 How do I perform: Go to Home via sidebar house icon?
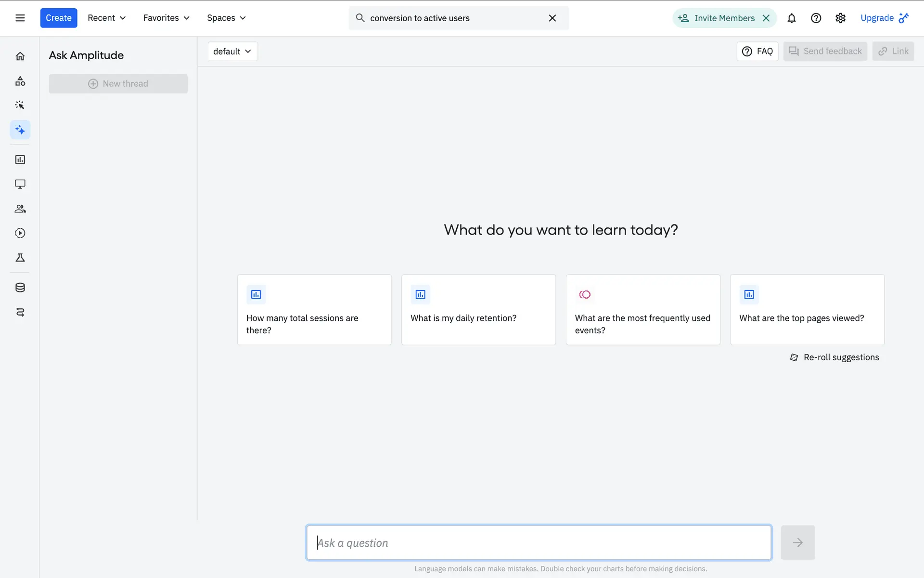tap(20, 56)
